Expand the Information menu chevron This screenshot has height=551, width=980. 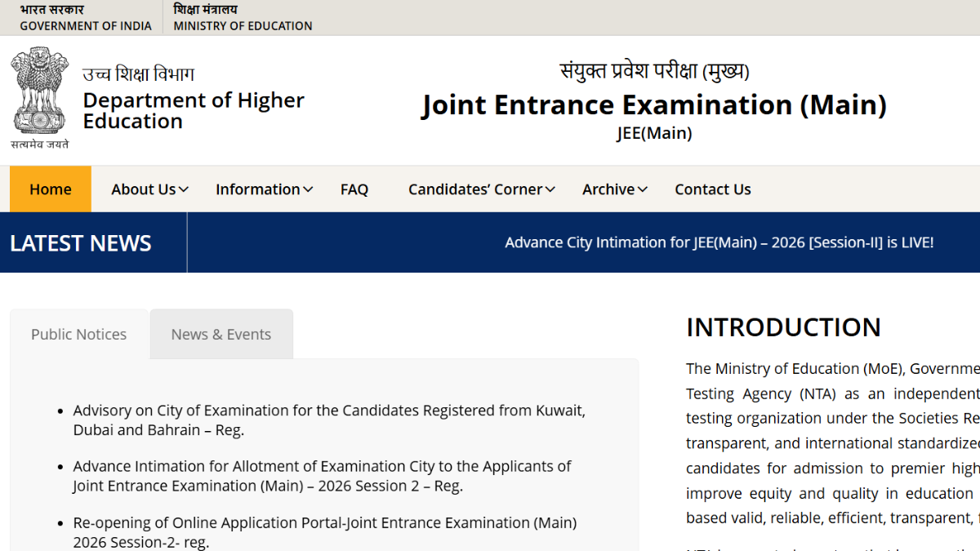(x=308, y=189)
